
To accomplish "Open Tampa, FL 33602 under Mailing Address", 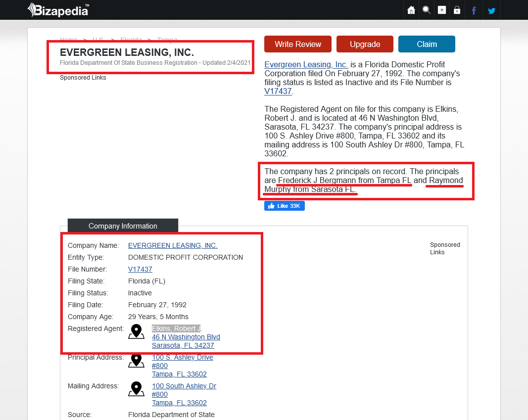I will [x=179, y=403].
